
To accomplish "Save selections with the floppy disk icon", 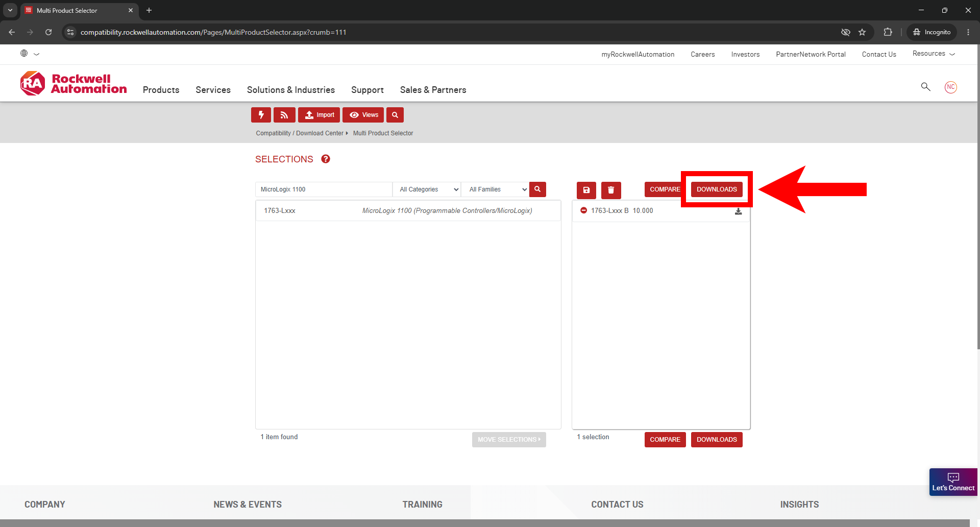I will click(x=586, y=190).
